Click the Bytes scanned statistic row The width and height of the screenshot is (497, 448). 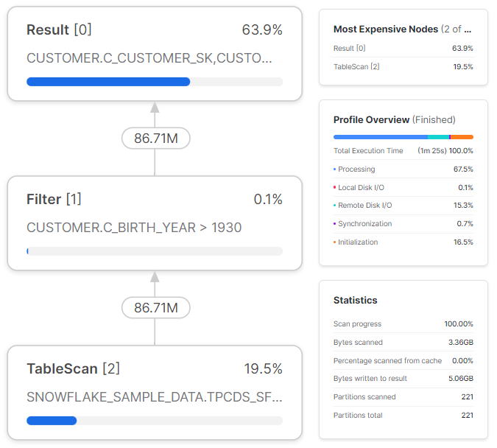click(403, 343)
